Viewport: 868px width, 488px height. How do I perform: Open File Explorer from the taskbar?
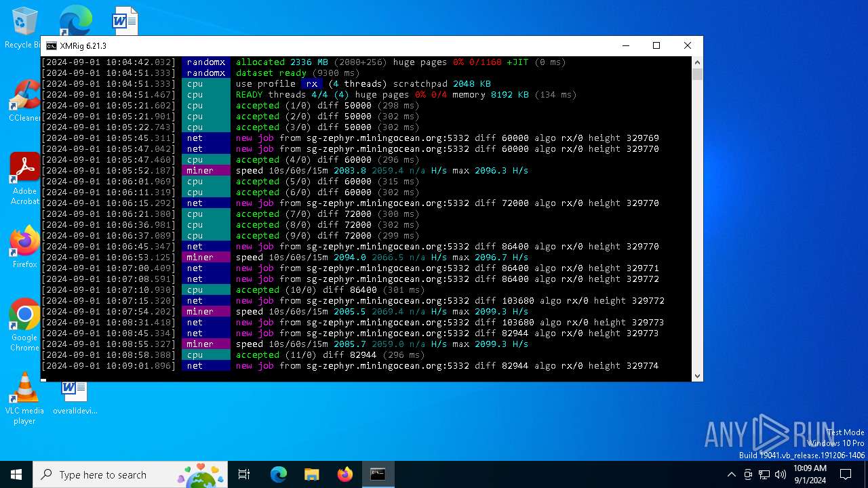tap(311, 474)
